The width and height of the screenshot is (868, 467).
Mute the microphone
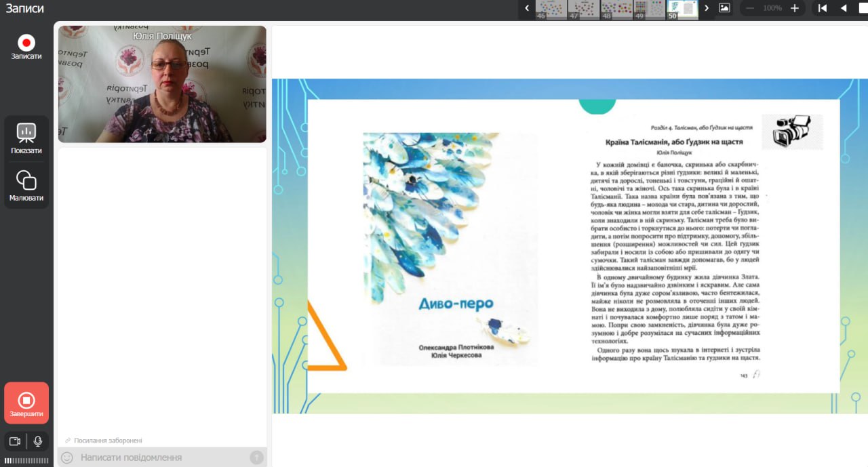38,441
